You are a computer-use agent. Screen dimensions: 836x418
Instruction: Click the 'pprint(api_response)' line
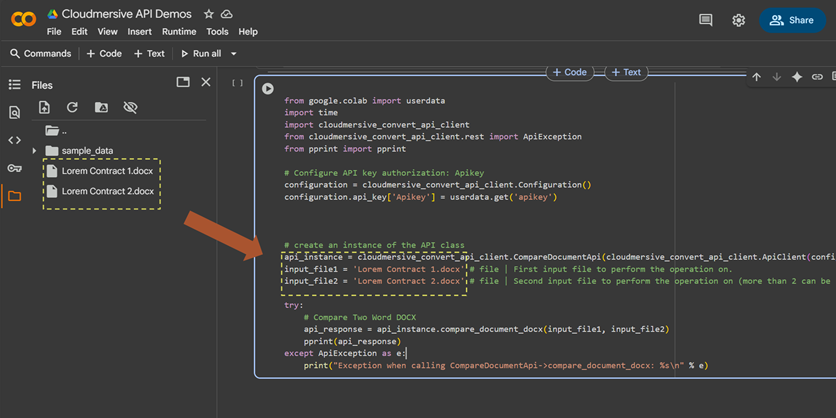click(352, 341)
